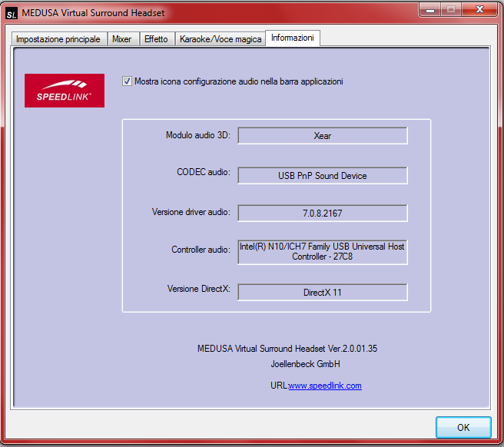Click the driver version field 7.0.8.2167

[x=323, y=214]
